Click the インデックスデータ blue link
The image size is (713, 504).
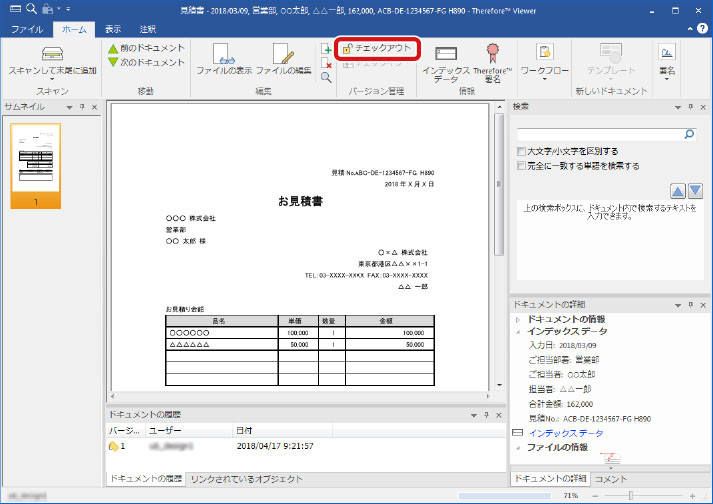click(565, 433)
